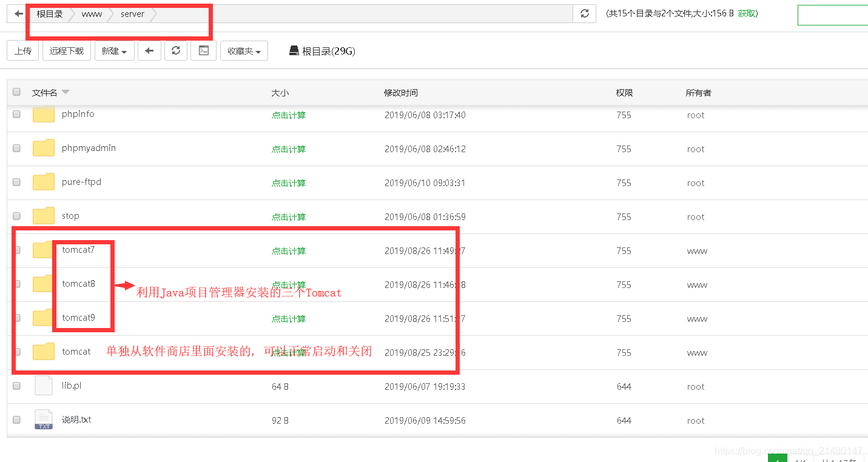The width and height of the screenshot is (868, 462).
Task: Click 点击计算 for the stop folder
Action: point(289,217)
